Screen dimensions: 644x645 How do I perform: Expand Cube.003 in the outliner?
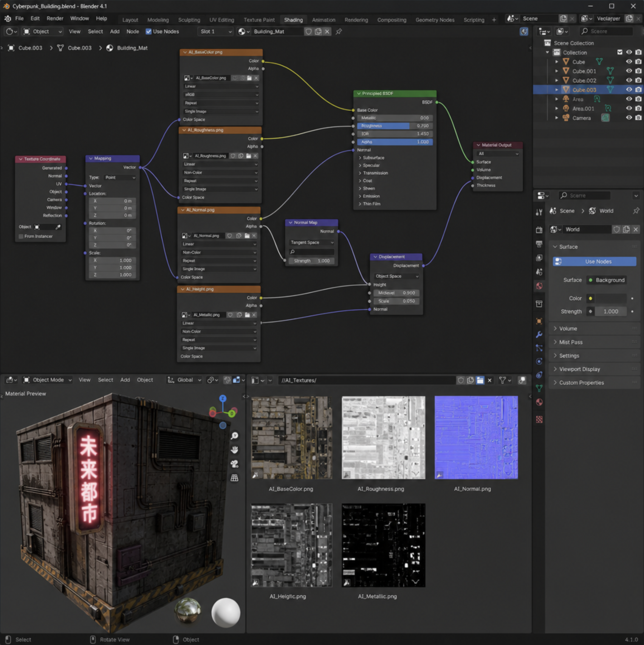click(x=556, y=90)
